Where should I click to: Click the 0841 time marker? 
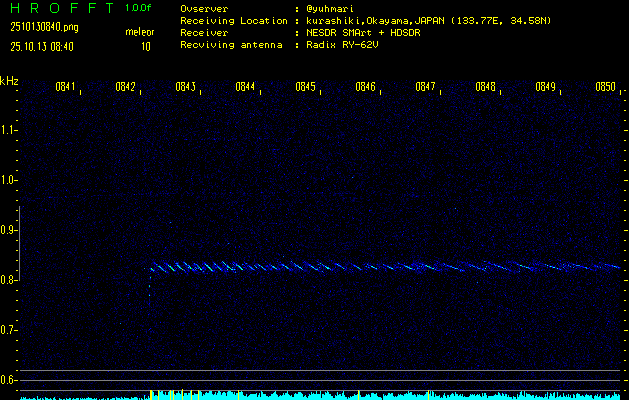65,87
